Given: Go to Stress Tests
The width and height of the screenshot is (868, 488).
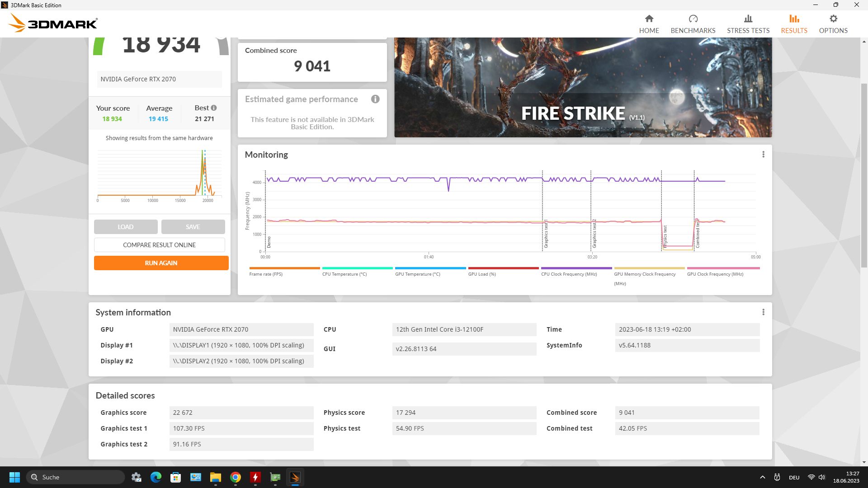Looking at the screenshot, I should 748,24.
